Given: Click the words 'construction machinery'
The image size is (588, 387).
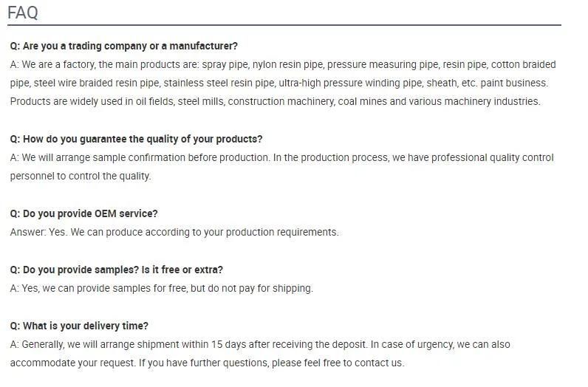Looking at the screenshot, I should click(x=281, y=102).
